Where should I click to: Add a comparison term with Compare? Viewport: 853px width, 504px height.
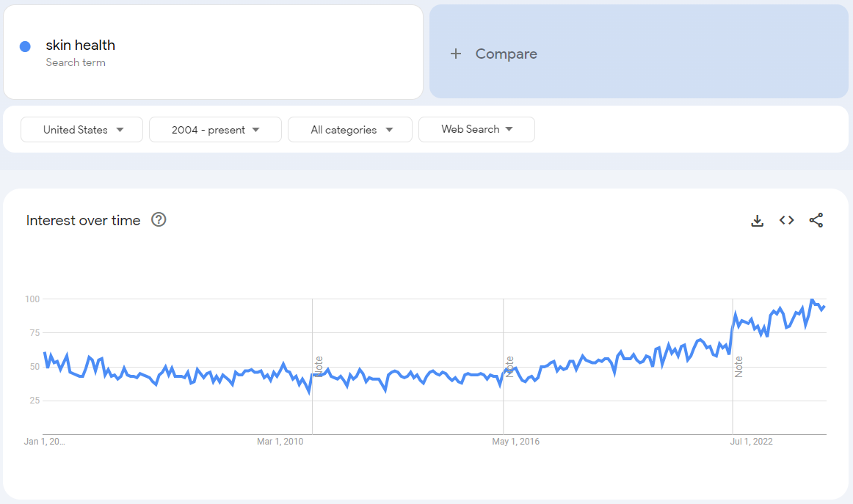[x=639, y=51]
